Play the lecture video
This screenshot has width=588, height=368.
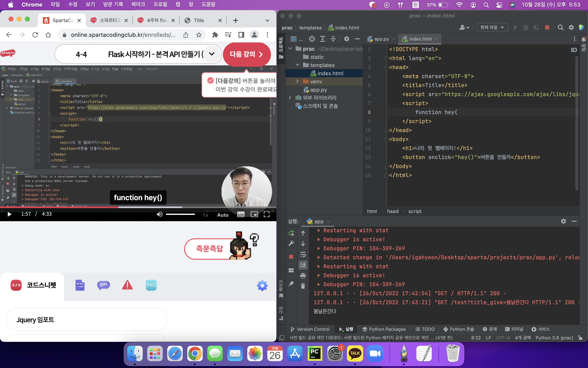pyautogui.click(x=9, y=214)
